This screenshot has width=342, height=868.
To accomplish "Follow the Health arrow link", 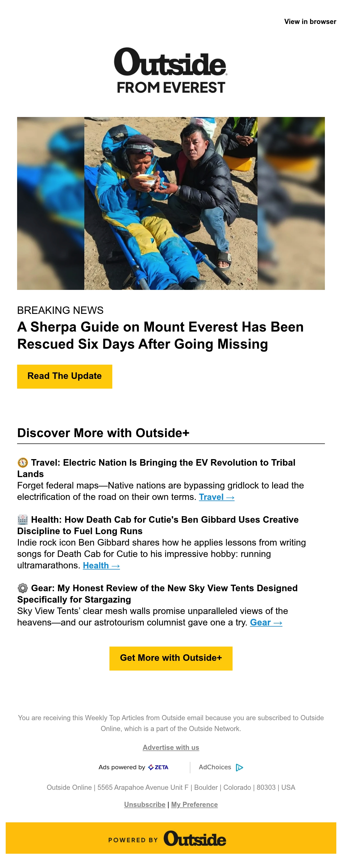I will 101,566.
